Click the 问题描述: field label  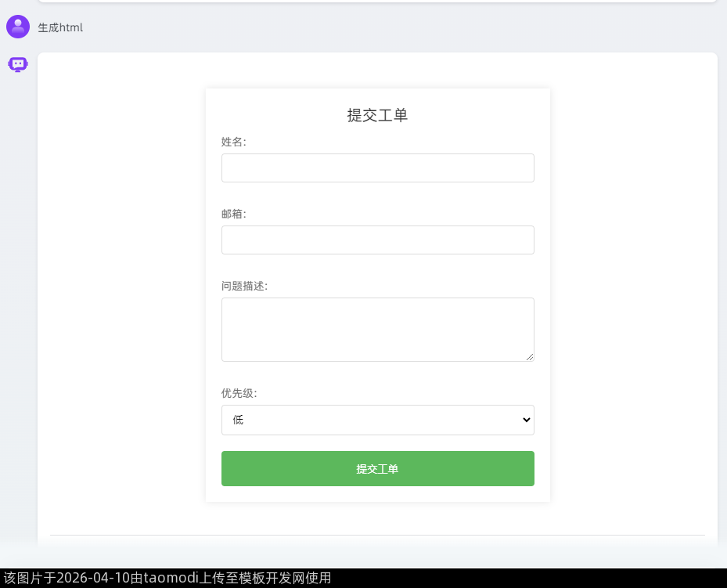(244, 286)
